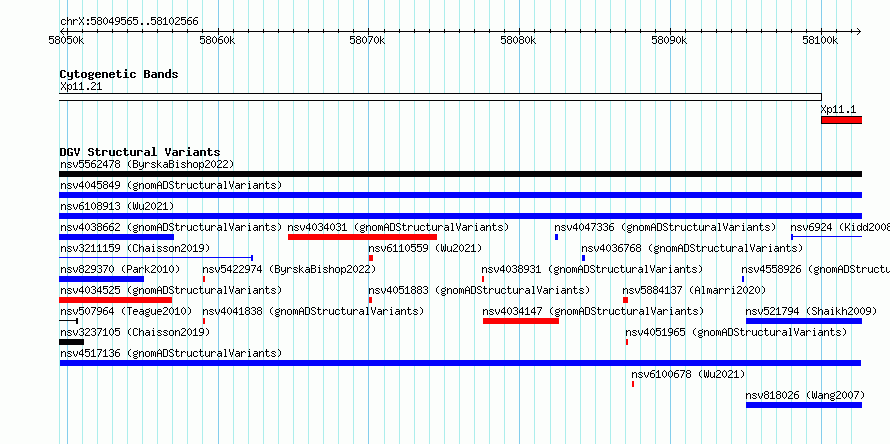The height and width of the screenshot is (444, 890).
Task: Click the 58070k ruler tick
Action: click(368, 40)
